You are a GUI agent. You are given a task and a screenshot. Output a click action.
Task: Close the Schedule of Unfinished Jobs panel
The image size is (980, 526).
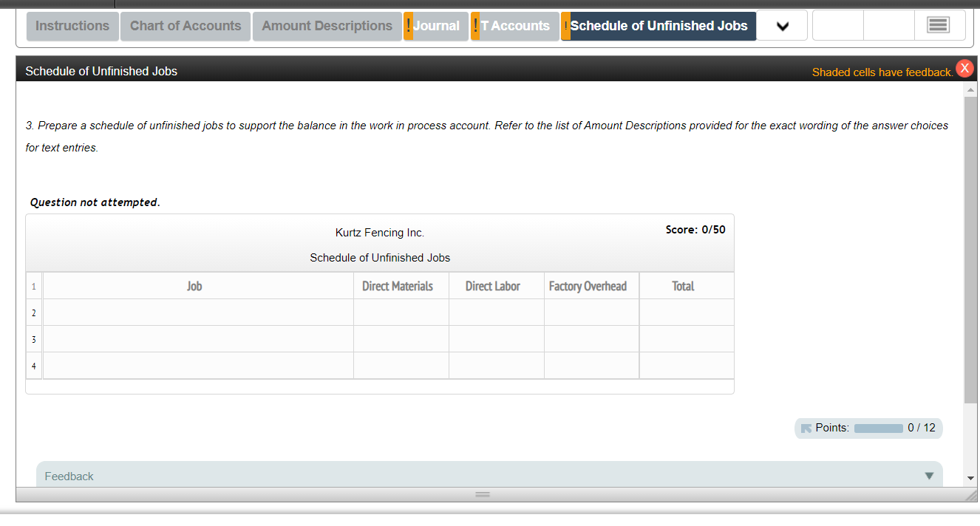tap(964, 68)
